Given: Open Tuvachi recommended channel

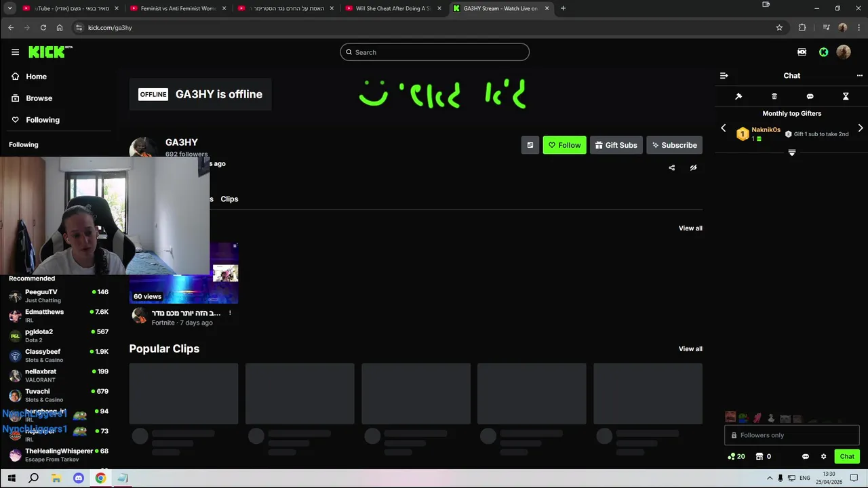Looking at the screenshot, I should click(x=58, y=395).
